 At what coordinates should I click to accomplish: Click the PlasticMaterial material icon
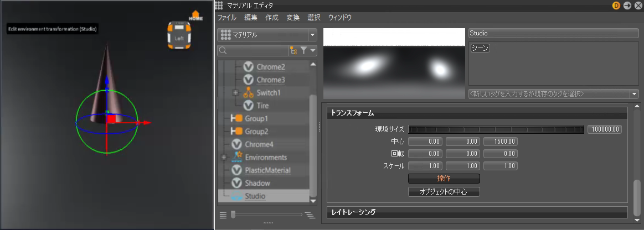coord(236,170)
